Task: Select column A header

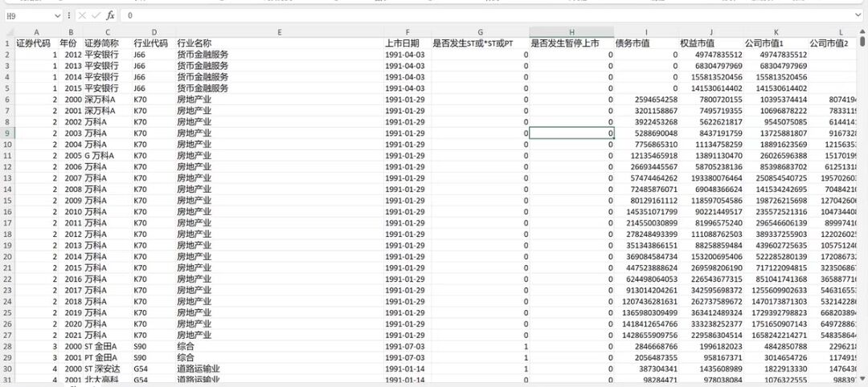Action: click(36, 31)
